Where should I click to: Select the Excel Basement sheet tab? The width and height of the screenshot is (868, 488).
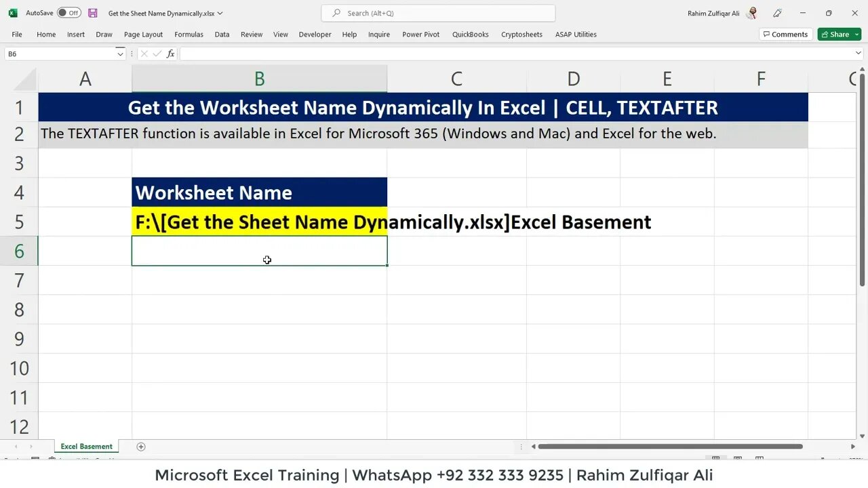[x=86, y=447]
